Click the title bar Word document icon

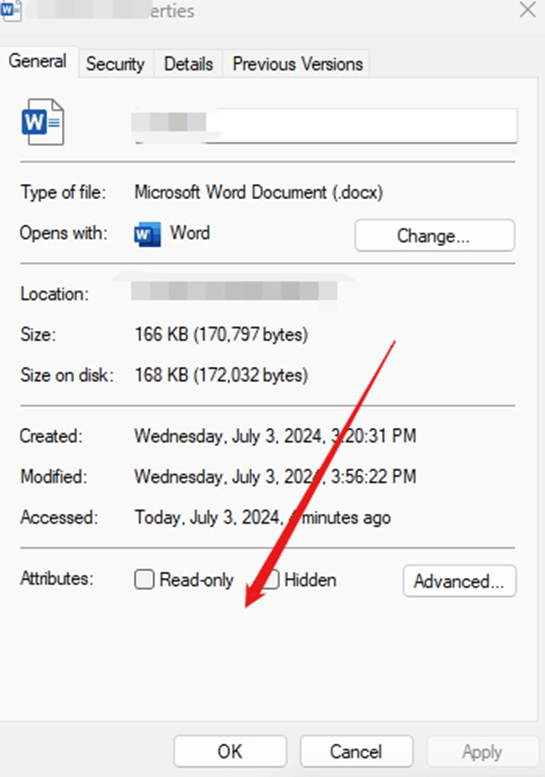[10, 10]
